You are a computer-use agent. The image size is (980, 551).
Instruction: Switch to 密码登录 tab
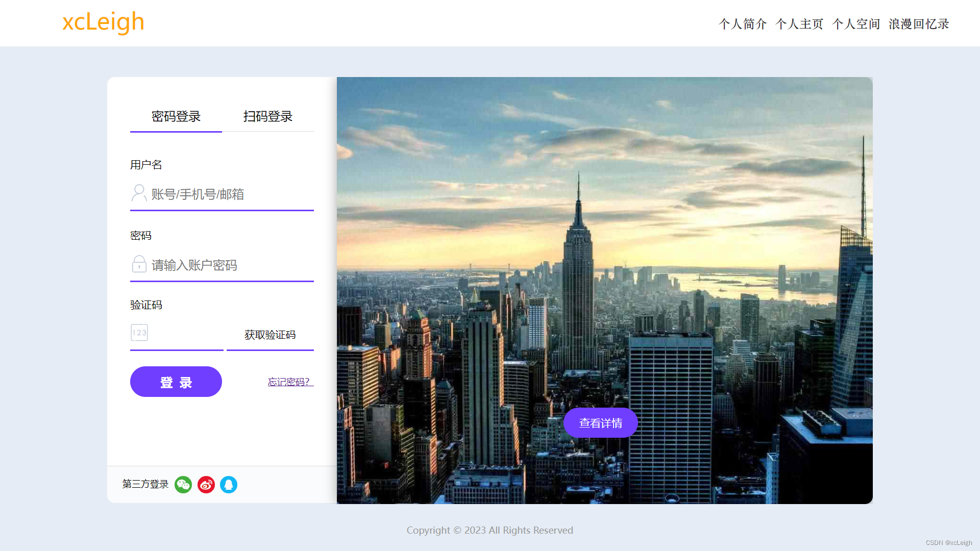pyautogui.click(x=176, y=117)
